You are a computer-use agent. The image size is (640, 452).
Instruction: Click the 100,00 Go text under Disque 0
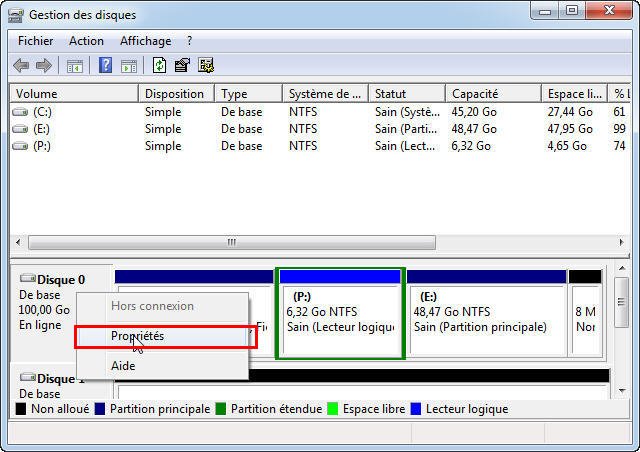44,310
